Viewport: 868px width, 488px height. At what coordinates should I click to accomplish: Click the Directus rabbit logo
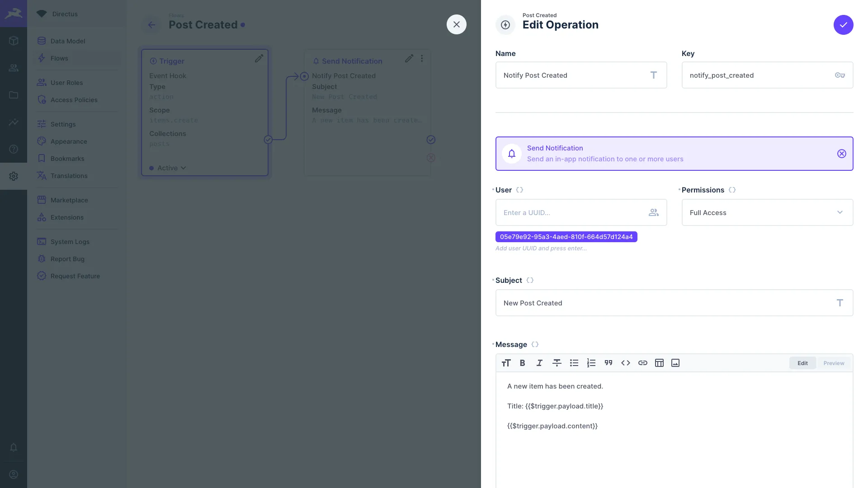pos(14,14)
